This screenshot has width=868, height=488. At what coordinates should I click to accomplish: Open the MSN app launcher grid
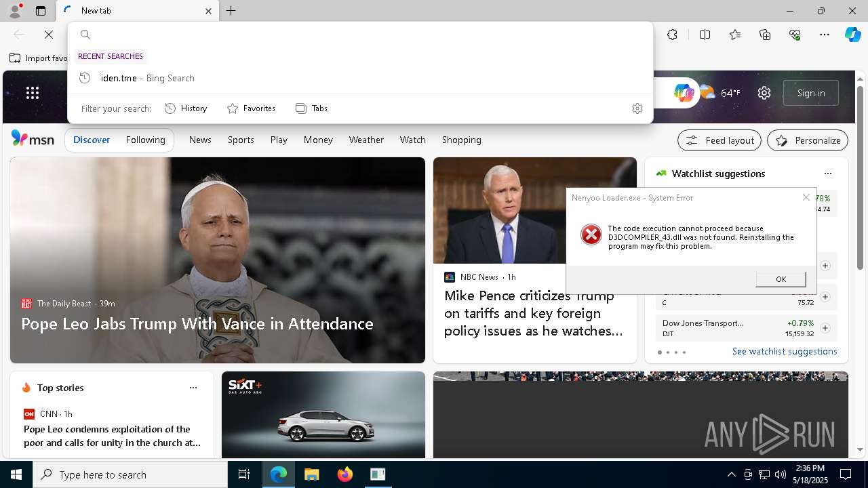coord(33,93)
